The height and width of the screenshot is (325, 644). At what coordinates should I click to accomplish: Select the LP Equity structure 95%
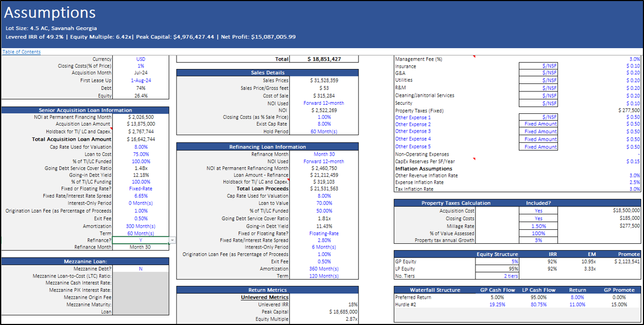tap(497, 268)
